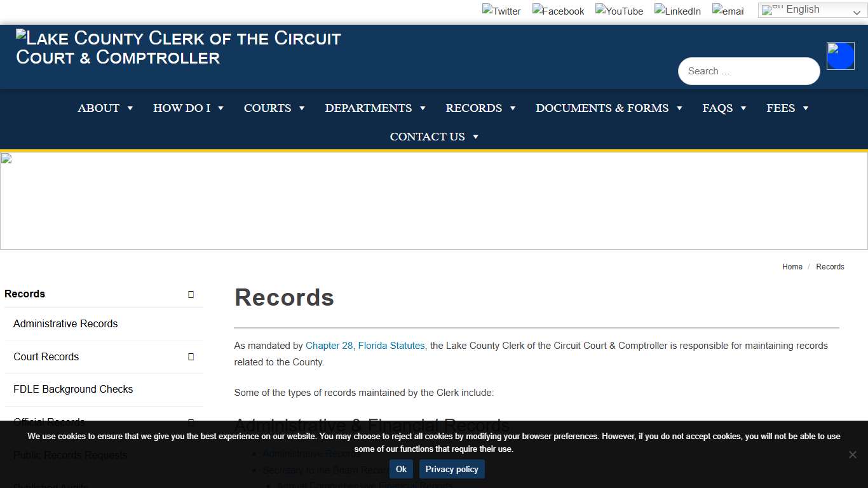Screen dimensions: 868x488
Task: Collapse the Records sidebar section
Action: click(x=191, y=294)
